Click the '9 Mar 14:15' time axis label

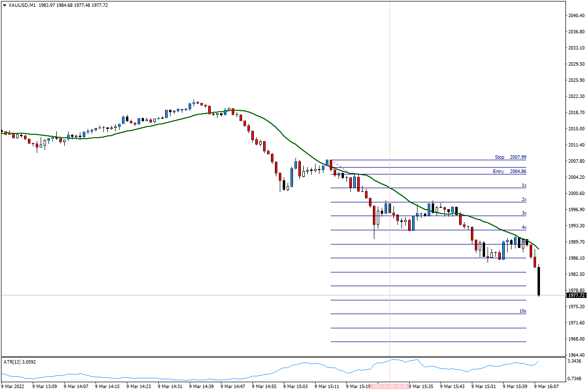tap(107, 387)
